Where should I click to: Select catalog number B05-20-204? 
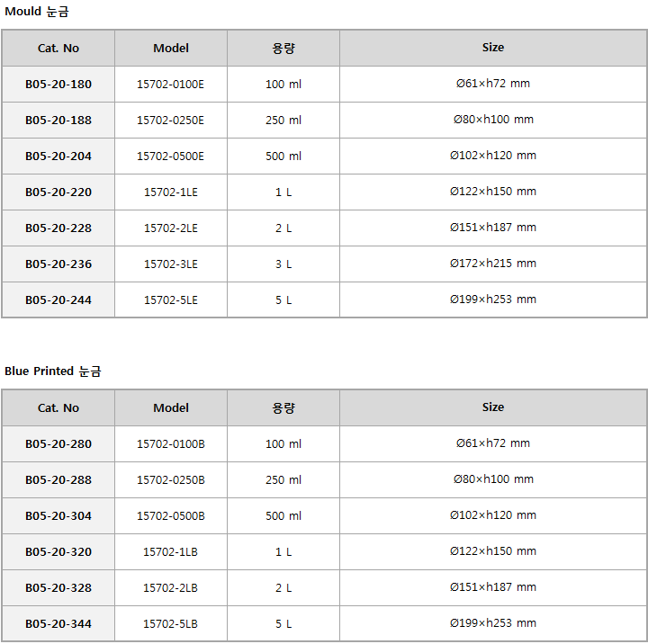tap(58, 157)
